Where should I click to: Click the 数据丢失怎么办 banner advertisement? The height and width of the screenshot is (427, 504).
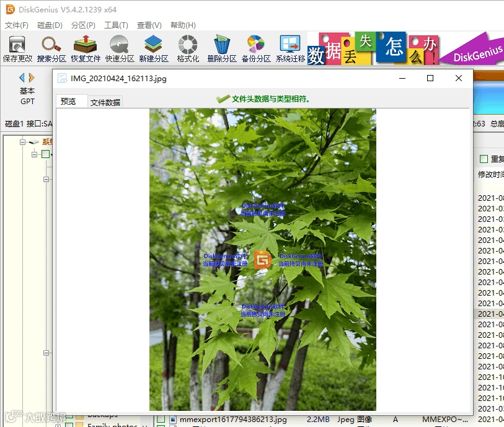373,48
